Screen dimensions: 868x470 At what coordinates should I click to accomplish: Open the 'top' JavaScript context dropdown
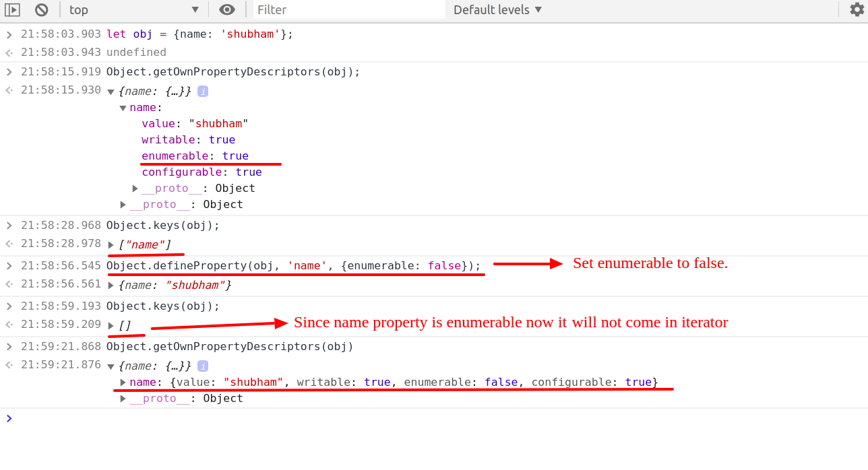click(x=134, y=9)
